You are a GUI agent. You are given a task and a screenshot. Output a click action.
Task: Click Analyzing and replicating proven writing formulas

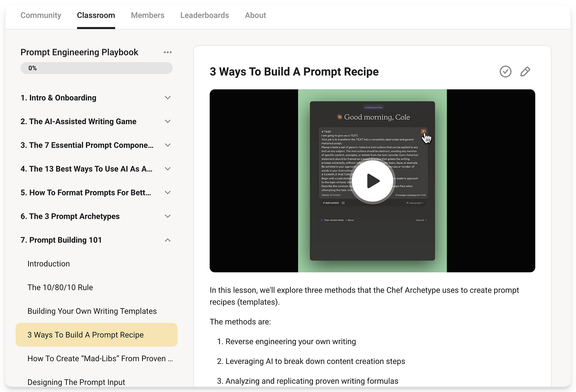pyautogui.click(x=312, y=381)
